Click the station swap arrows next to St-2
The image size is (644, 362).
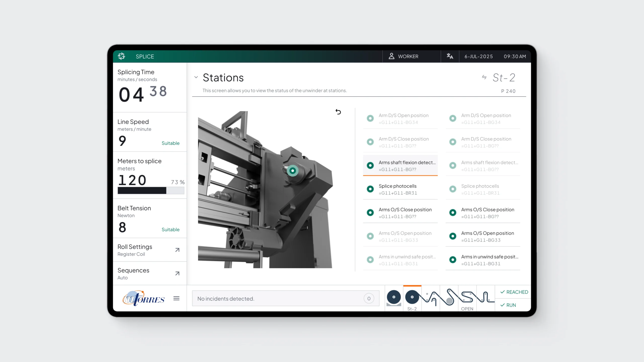pyautogui.click(x=484, y=77)
